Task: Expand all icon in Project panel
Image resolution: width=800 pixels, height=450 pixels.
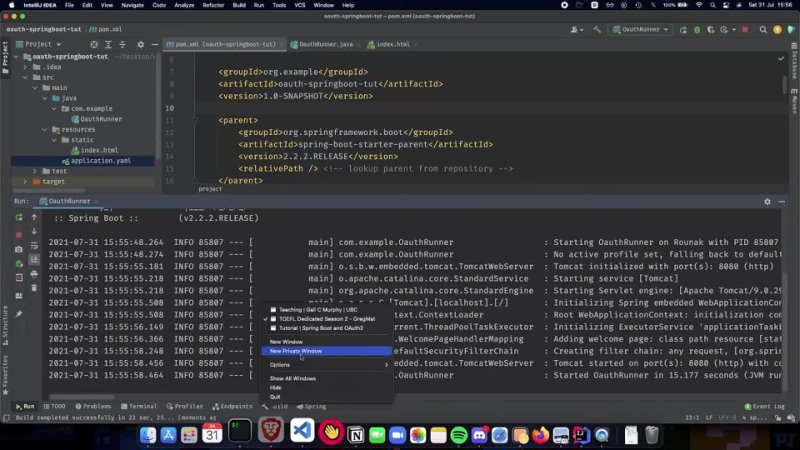Action: [108, 45]
